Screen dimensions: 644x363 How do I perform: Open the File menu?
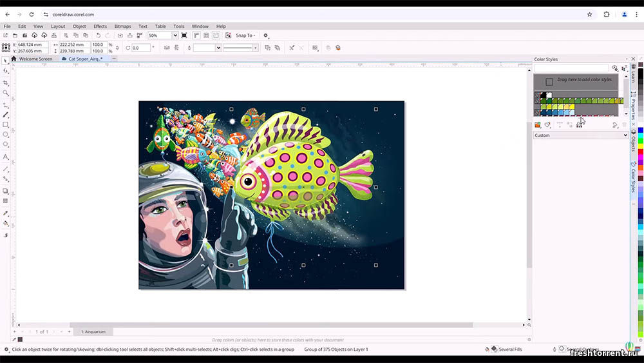tap(7, 26)
